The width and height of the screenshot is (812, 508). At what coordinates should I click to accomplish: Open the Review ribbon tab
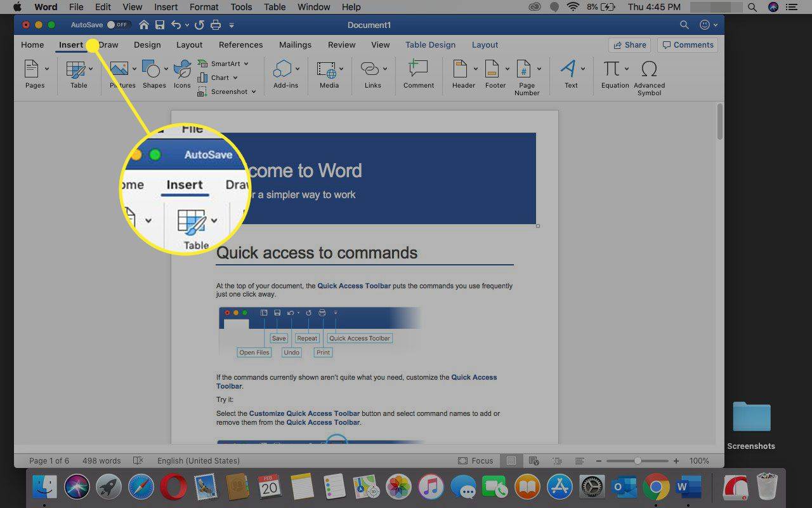pos(341,44)
